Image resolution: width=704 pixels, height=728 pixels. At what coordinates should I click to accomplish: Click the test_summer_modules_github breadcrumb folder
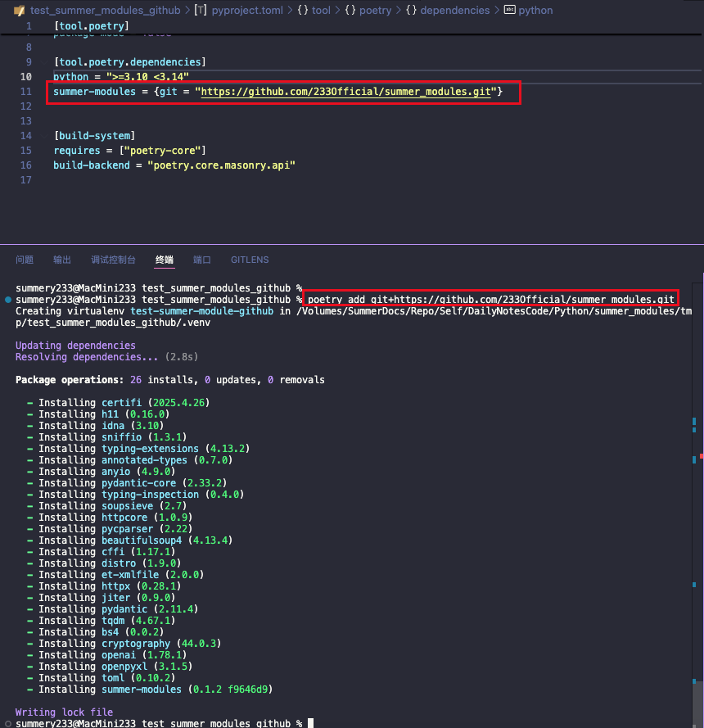click(x=105, y=10)
